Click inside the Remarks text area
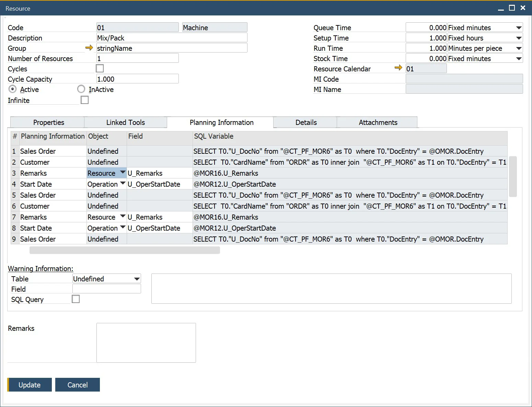Viewport: 532px width, 407px height. click(x=146, y=342)
